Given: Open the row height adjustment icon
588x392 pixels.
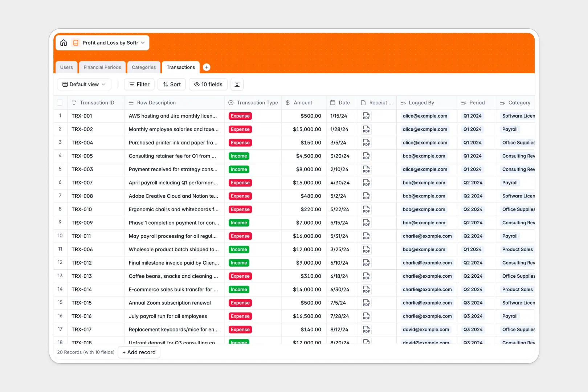Looking at the screenshot, I should pos(237,84).
